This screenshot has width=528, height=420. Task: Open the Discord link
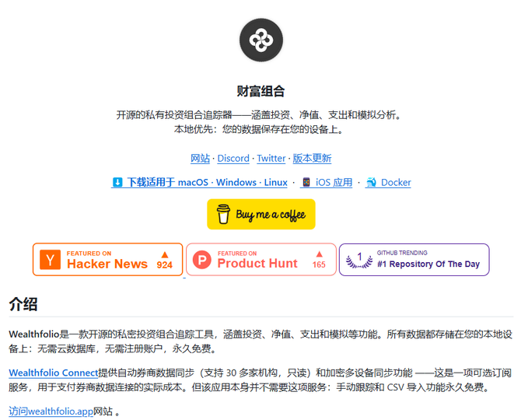pos(233,159)
